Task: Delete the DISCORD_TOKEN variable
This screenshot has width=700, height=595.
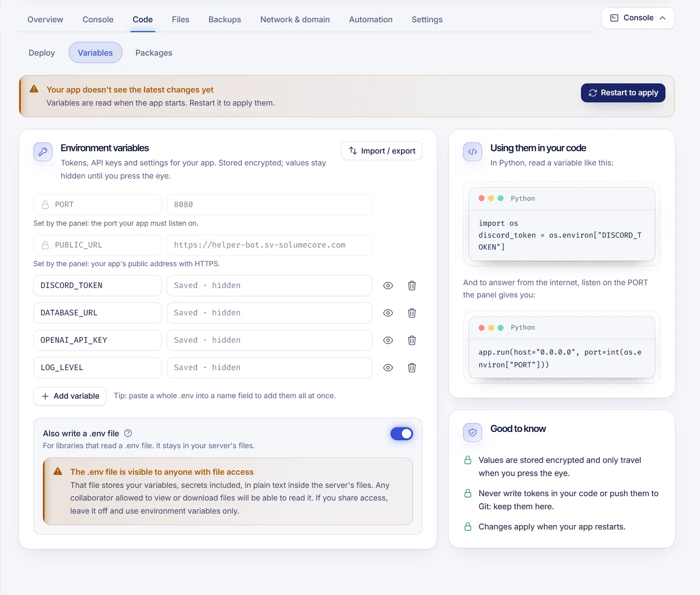Action: click(x=412, y=285)
